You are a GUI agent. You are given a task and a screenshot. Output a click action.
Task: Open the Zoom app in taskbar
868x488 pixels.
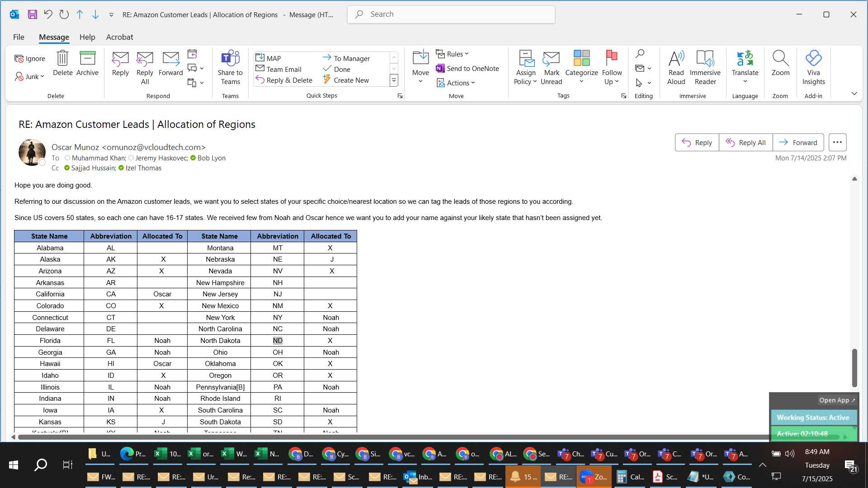pyautogui.click(x=594, y=477)
